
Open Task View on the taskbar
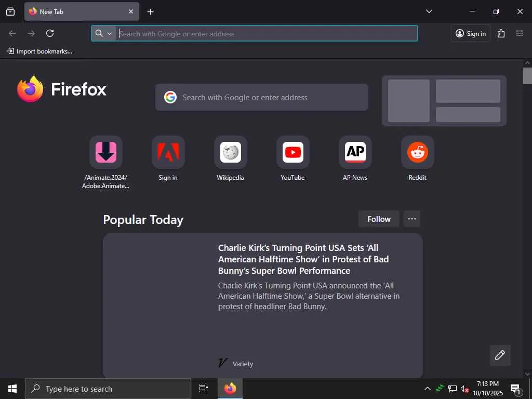point(204,389)
